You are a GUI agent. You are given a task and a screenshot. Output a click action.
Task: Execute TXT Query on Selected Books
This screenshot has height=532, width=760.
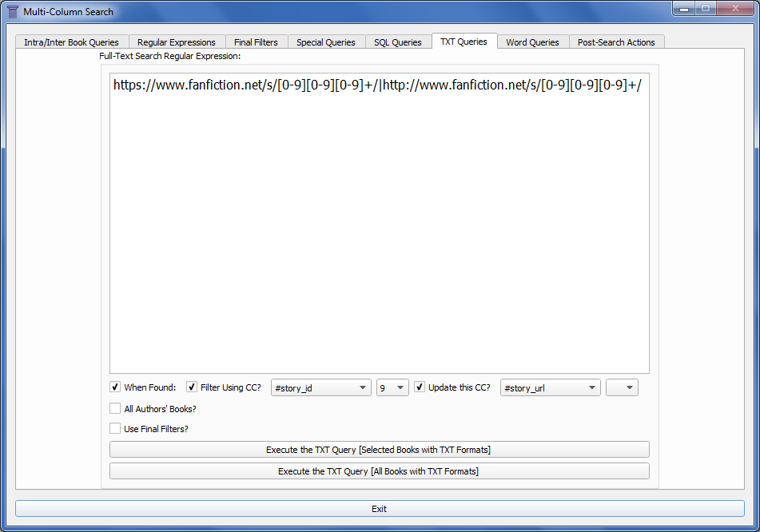380,450
